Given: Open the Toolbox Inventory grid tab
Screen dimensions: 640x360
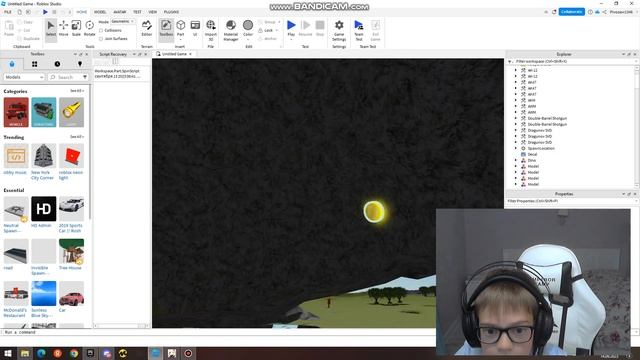Looking at the screenshot, I should pyautogui.click(x=35, y=64).
